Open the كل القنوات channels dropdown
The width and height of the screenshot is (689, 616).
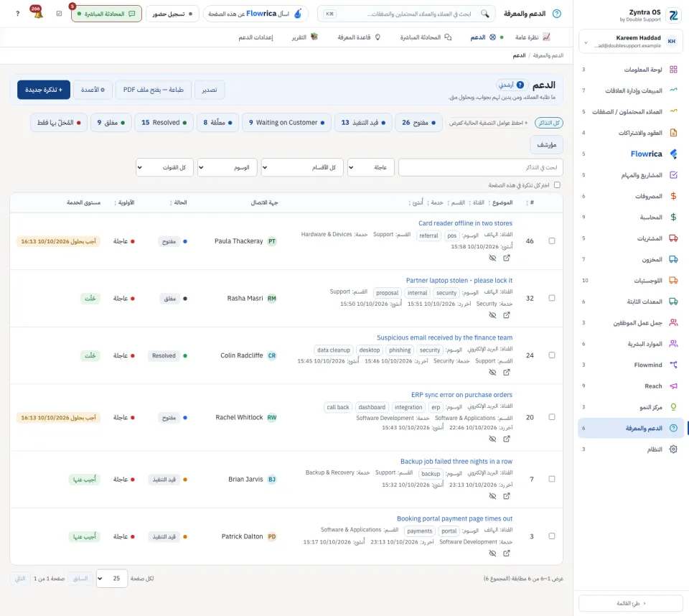click(x=165, y=167)
